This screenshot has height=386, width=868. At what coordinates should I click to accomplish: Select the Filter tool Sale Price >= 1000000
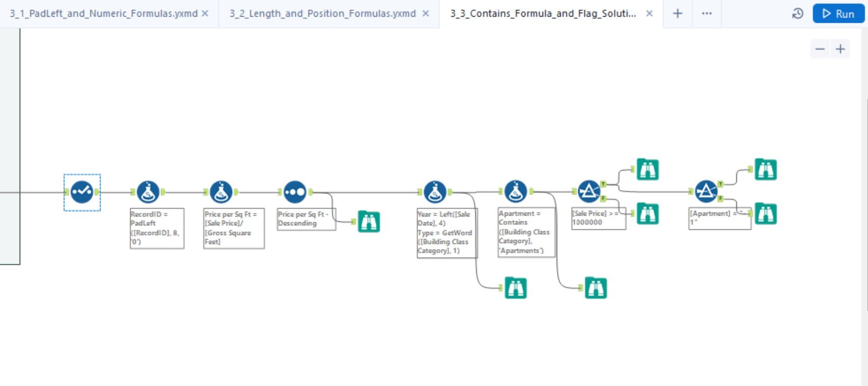588,191
